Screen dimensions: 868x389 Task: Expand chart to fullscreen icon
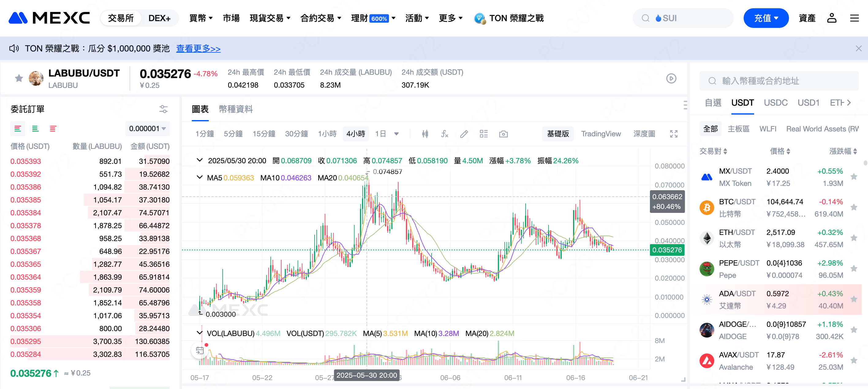(x=674, y=134)
